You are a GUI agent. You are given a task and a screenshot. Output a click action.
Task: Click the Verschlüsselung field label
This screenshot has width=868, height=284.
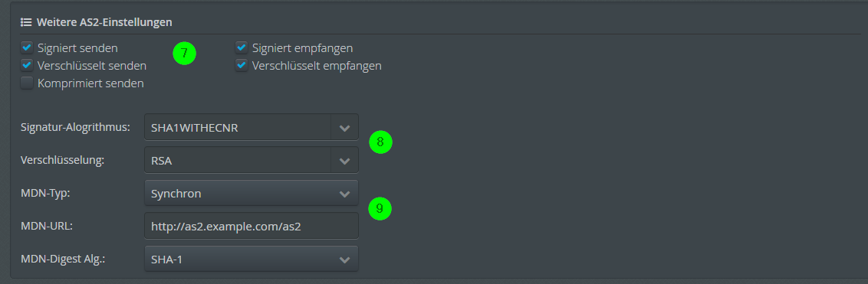click(x=63, y=160)
